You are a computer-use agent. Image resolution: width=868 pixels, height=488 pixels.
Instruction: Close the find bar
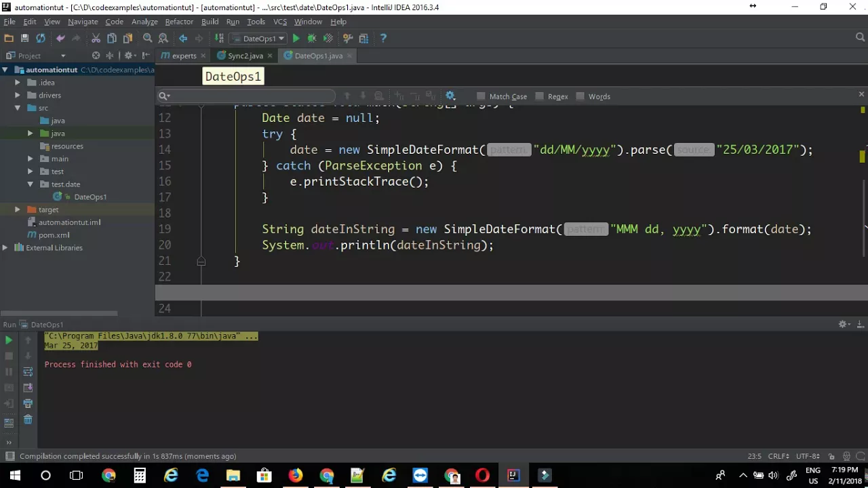tap(861, 95)
